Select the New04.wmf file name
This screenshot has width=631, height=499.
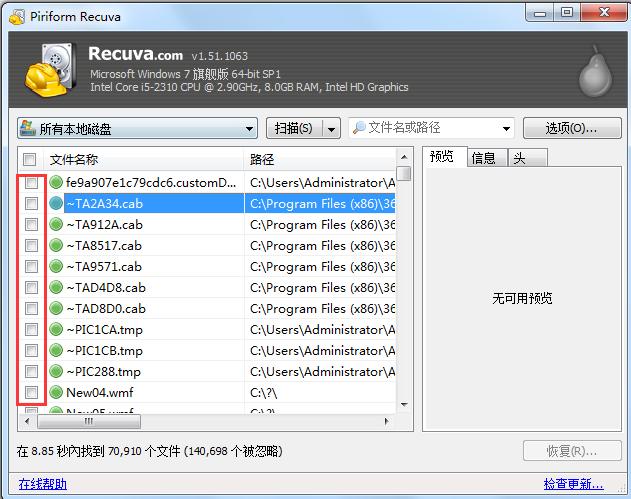click(99, 392)
